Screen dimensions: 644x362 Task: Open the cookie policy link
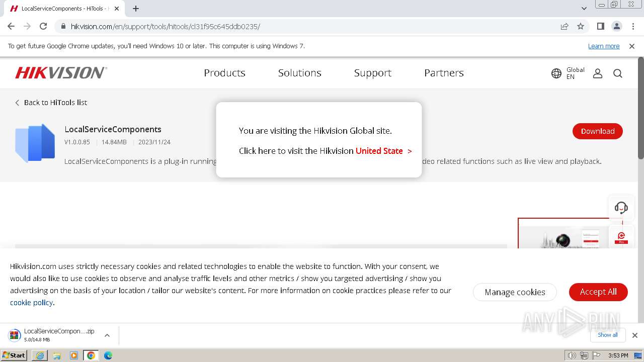(x=31, y=303)
